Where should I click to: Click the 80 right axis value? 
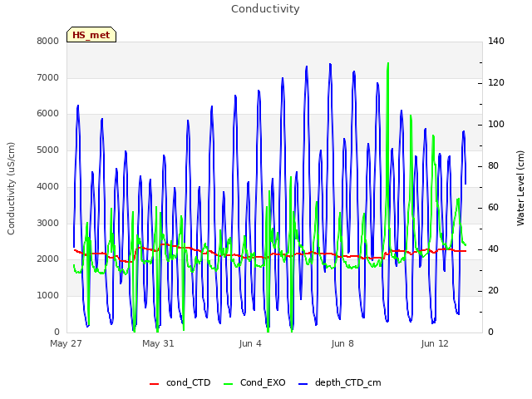pos(493,166)
